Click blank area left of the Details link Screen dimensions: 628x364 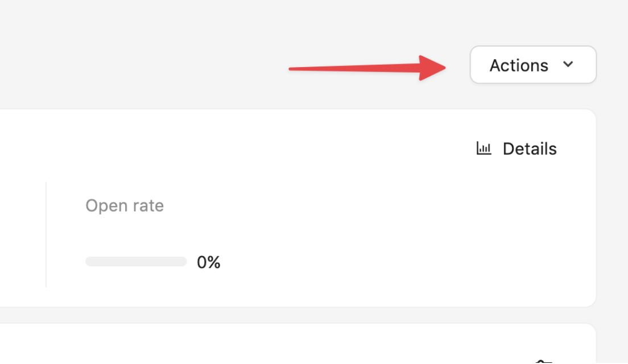341,149
